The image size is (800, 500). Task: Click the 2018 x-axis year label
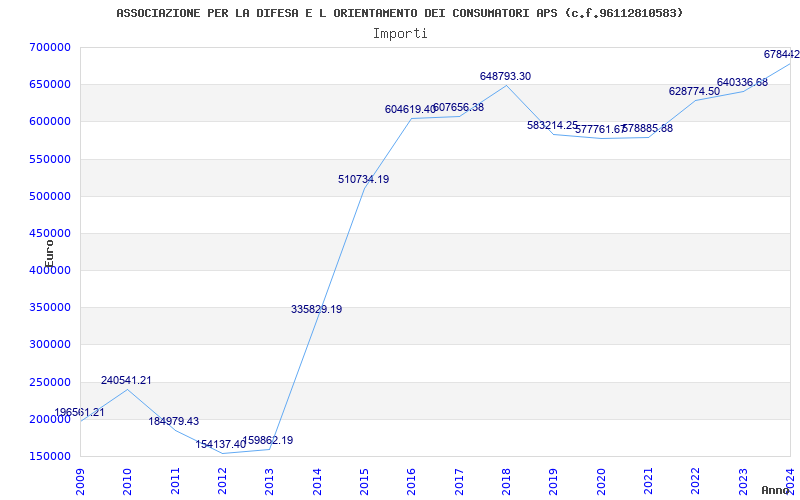pos(506,482)
